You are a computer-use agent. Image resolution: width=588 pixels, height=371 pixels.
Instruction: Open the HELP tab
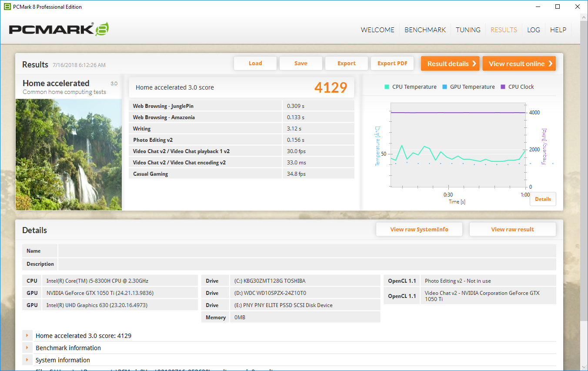click(x=558, y=30)
